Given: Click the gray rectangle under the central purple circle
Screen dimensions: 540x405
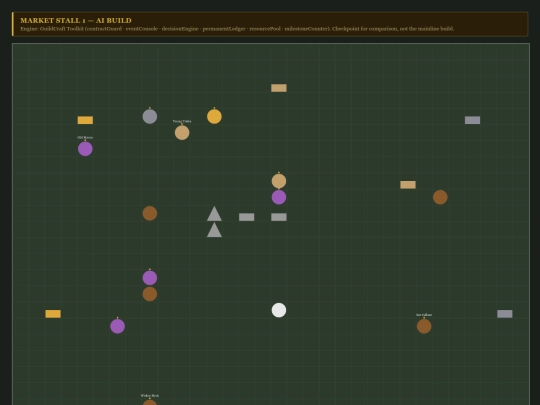Looking at the screenshot, I should click(x=279, y=217).
